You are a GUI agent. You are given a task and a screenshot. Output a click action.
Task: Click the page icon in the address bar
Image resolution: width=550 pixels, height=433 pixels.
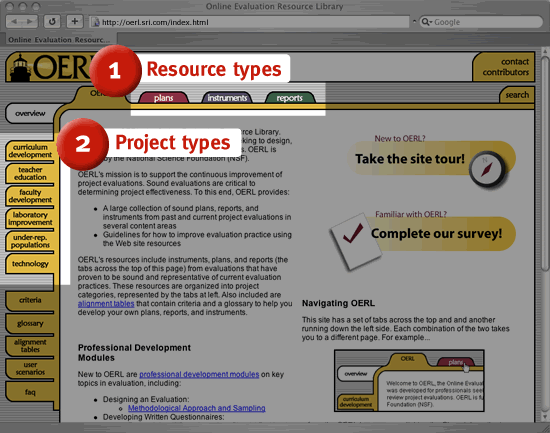click(95, 22)
